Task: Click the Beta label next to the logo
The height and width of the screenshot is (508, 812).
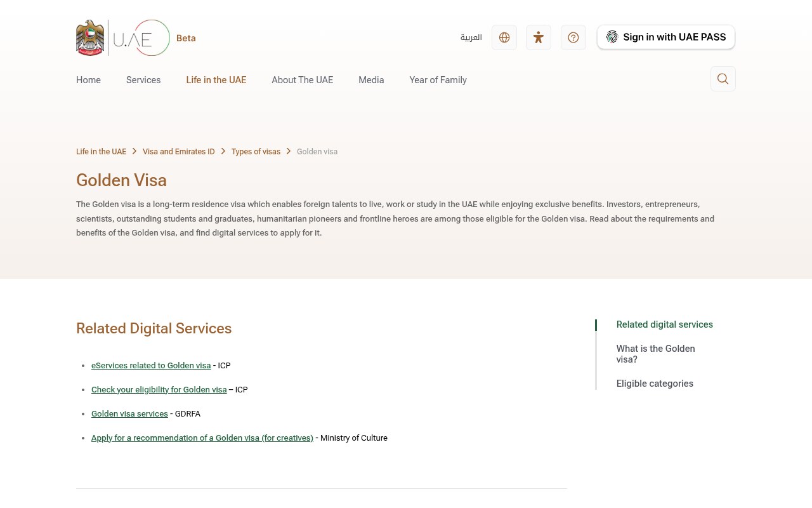Action: tap(186, 38)
